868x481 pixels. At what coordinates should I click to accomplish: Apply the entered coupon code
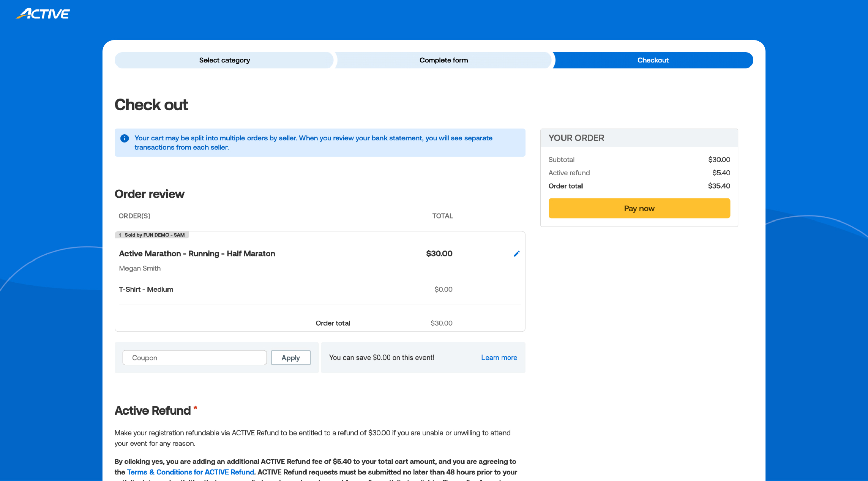point(291,357)
